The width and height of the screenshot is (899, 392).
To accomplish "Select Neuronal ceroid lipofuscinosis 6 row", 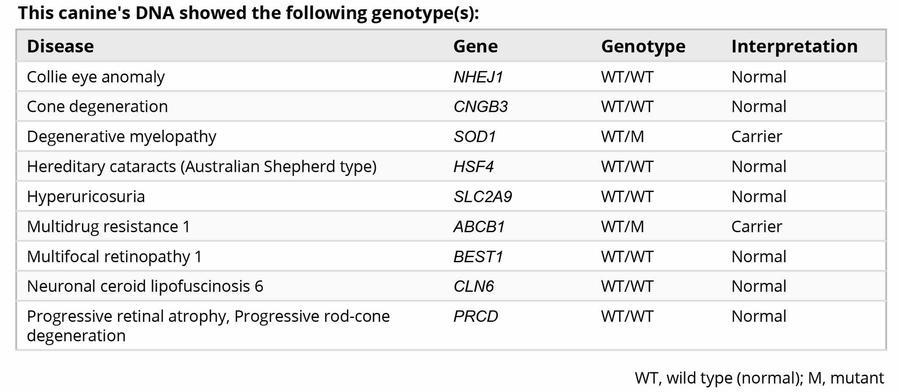I will point(451,285).
